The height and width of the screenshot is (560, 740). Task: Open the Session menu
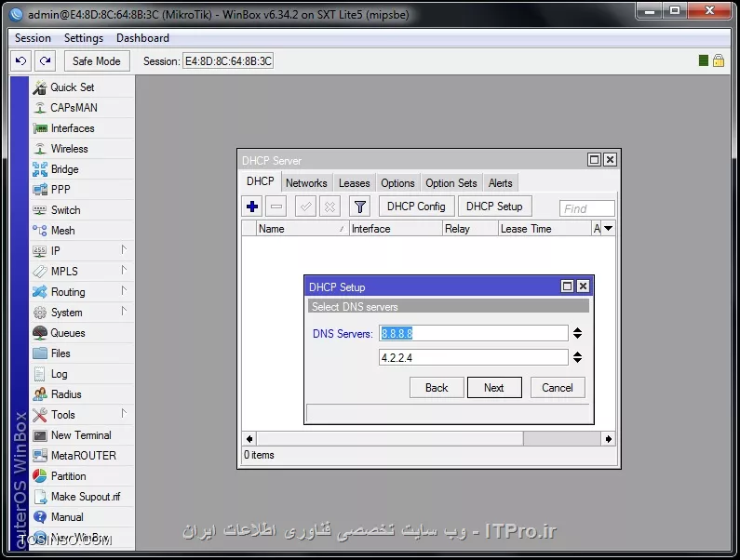coord(33,38)
